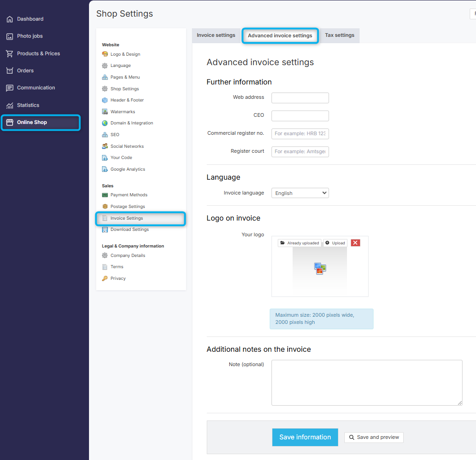
Task: Click the Already uploaded button
Action: pyautogui.click(x=299, y=243)
